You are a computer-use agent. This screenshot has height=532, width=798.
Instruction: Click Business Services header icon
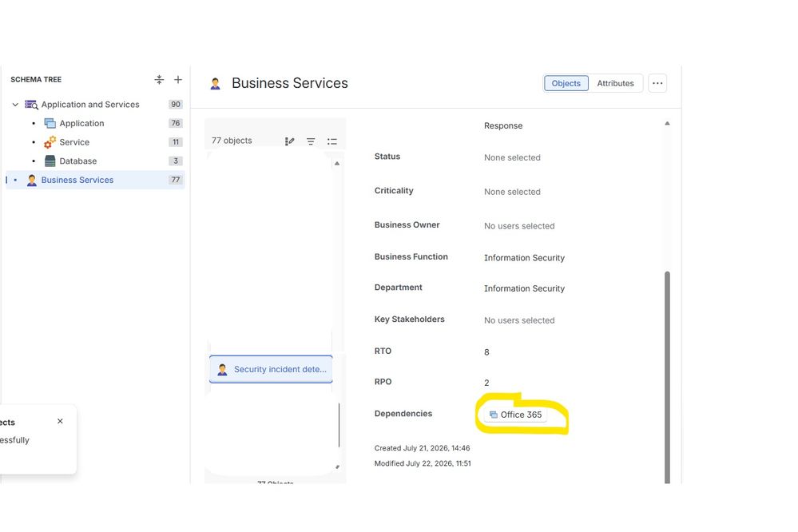tap(216, 83)
